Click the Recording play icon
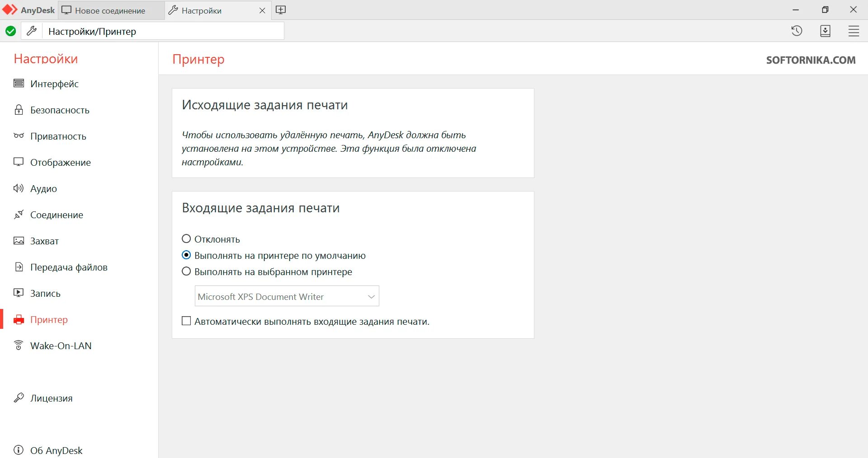Viewport: 868px width, 458px height. [19, 293]
